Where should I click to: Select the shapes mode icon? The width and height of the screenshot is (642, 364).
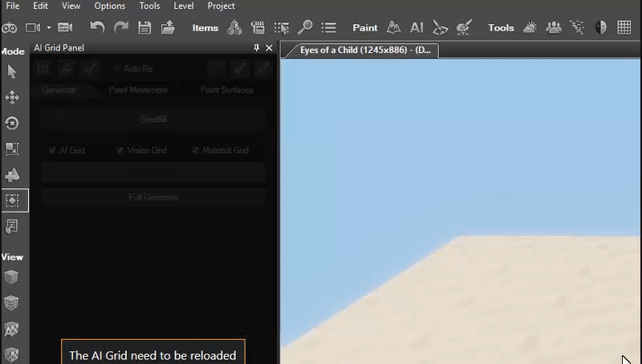click(x=12, y=175)
